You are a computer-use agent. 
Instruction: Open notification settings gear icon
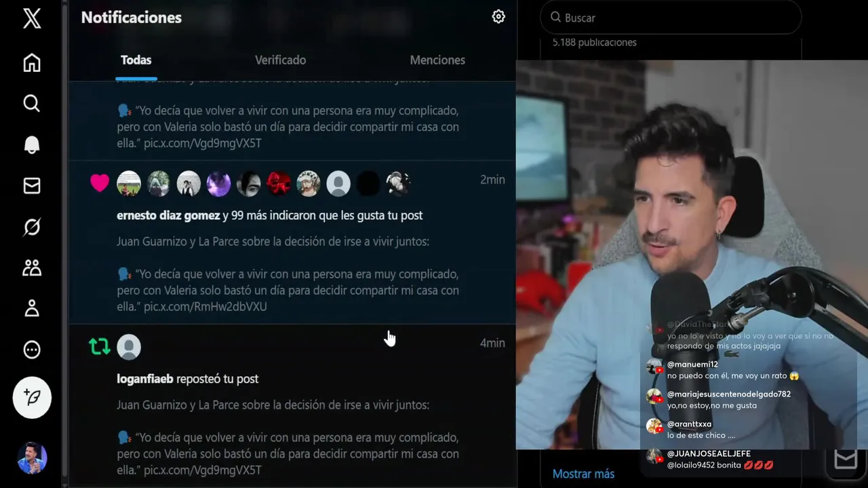(498, 17)
